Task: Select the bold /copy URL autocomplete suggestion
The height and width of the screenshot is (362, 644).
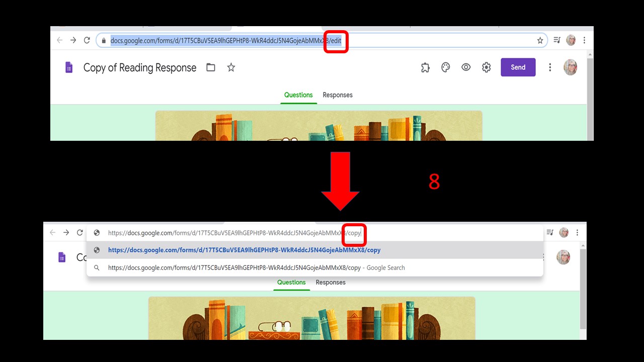Action: 315,250
